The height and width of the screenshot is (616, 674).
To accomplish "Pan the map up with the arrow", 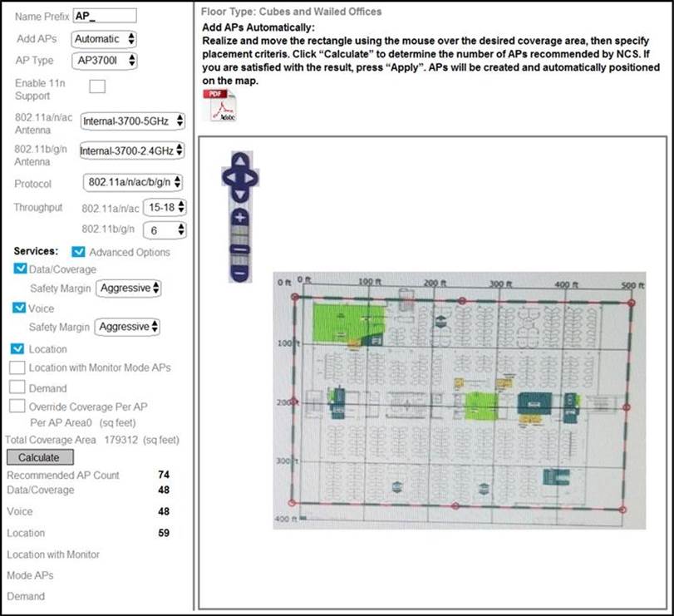I will (239, 160).
